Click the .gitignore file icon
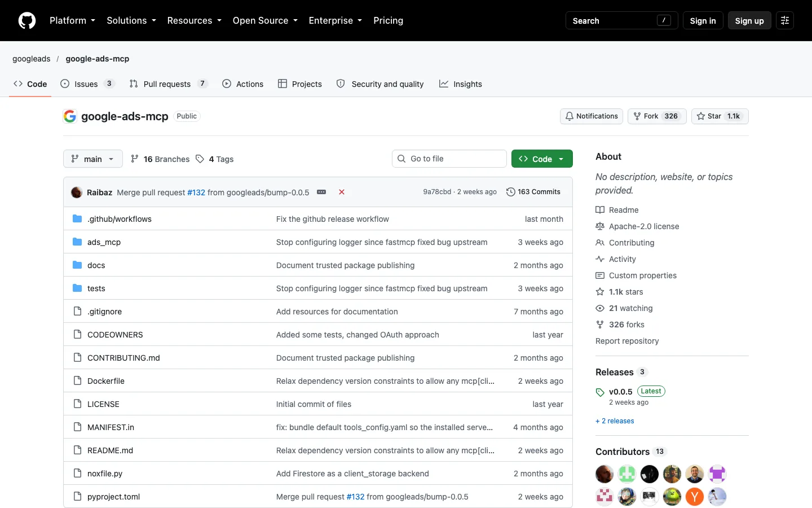Image resolution: width=812 pixels, height=508 pixels. [77, 311]
